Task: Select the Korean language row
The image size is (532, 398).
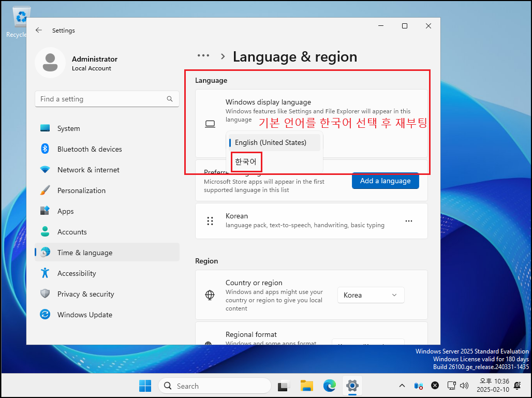Action: [x=311, y=221]
